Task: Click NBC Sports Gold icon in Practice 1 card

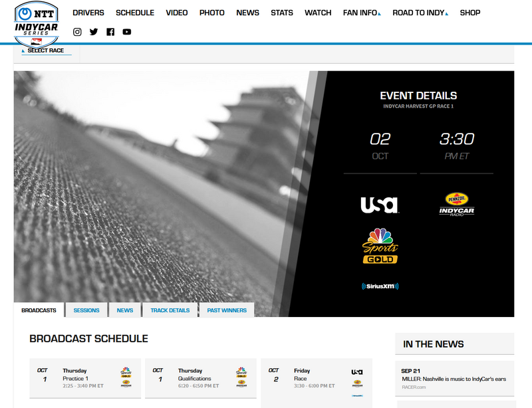Action: [x=126, y=372]
